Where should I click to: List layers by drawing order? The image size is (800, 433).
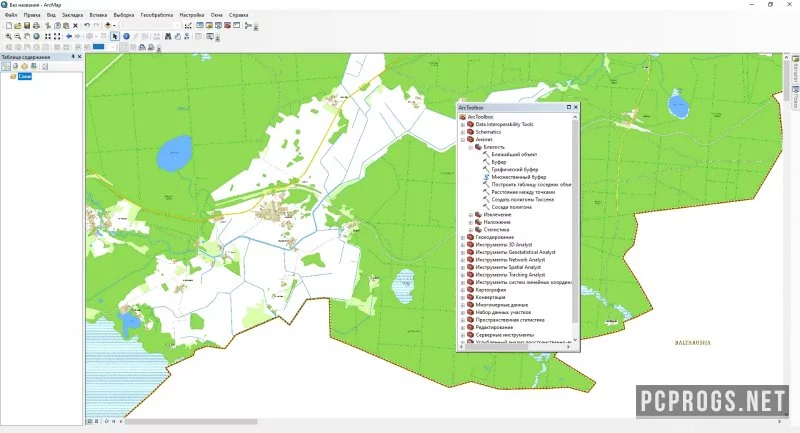(x=6, y=66)
